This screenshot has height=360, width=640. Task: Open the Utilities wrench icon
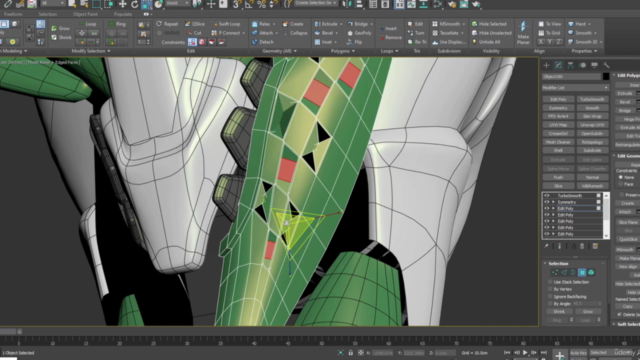tap(606, 65)
